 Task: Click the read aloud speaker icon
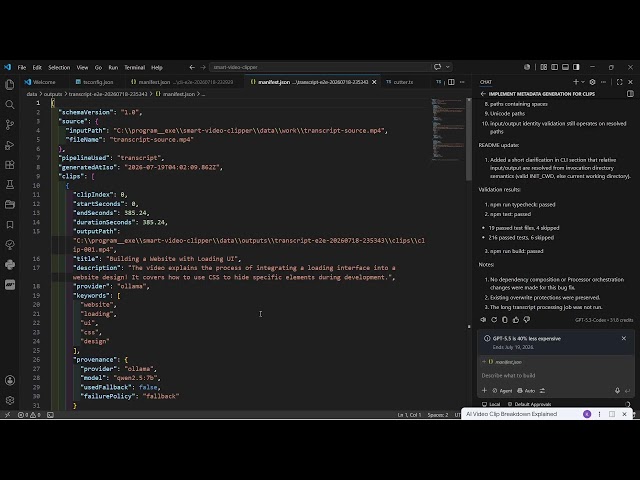tap(483, 320)
